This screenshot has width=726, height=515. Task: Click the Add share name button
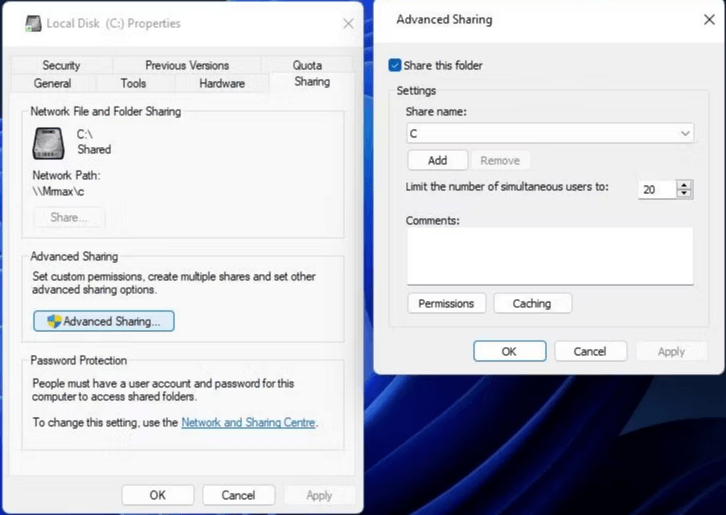coord(437,160)
